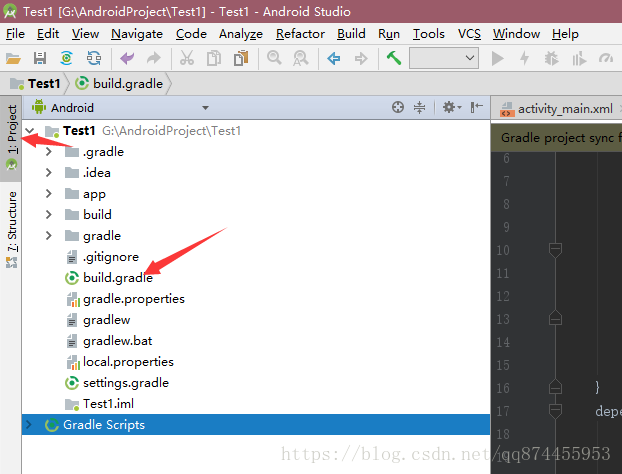Toggle the 1: Project tool window tab
622x474 pixels.
(x=11, y=138)
